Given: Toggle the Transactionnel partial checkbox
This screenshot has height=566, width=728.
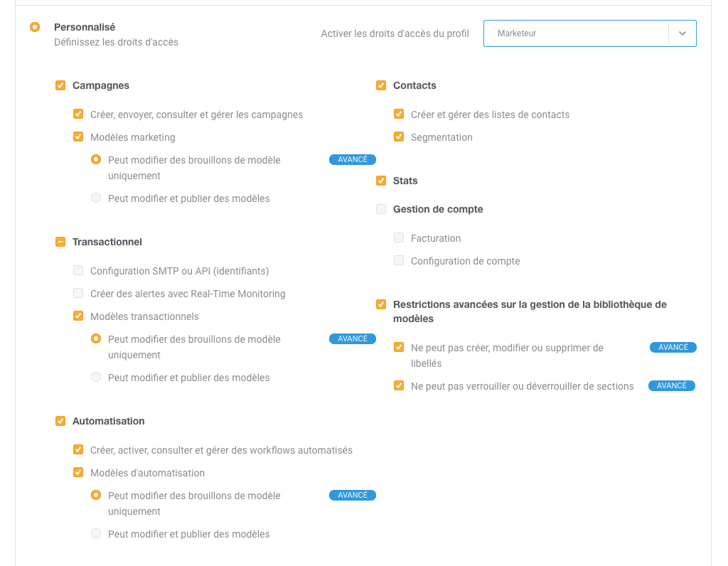Looking at the screenshot, I should [x=60, y=242].
